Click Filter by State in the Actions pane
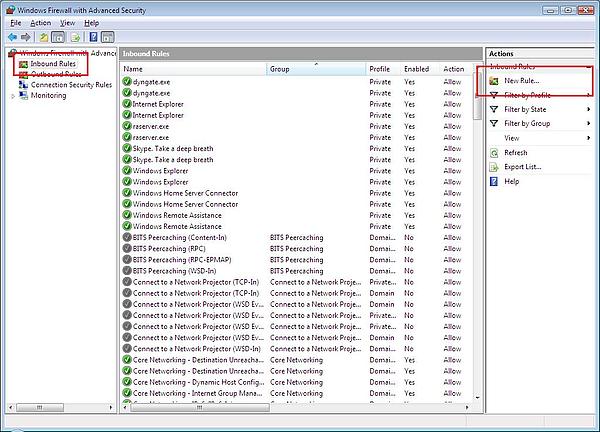This screenshot has width=600, height=432. [x=525, y=109]
